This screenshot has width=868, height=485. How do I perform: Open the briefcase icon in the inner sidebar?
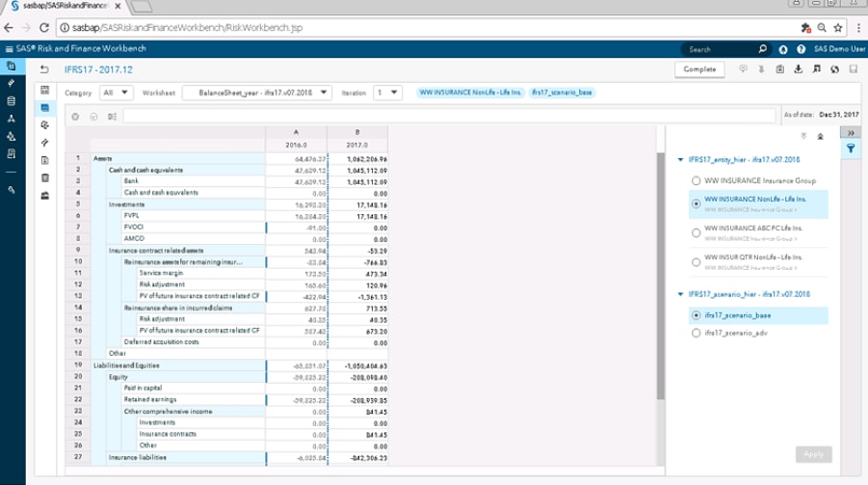pos(45,196)
